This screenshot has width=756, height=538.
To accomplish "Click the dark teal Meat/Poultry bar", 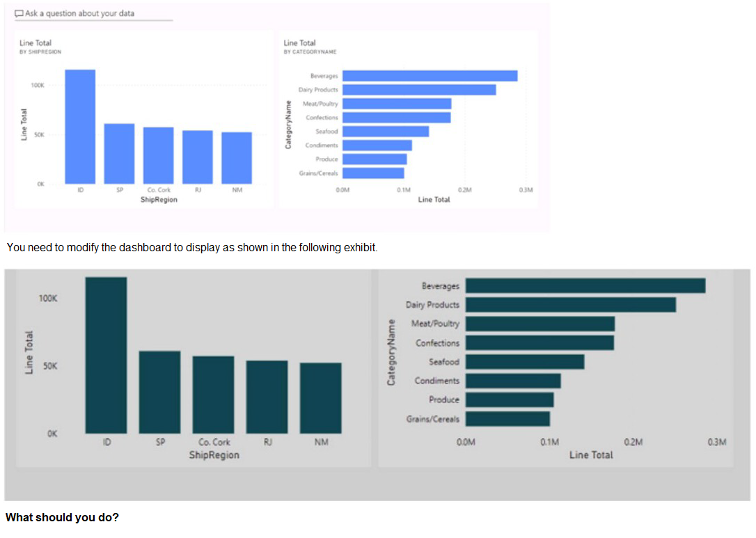I will coord(540,324).
